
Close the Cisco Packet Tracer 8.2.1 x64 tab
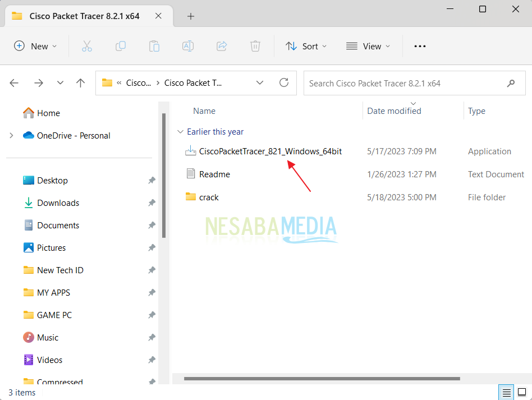[158, 16]
